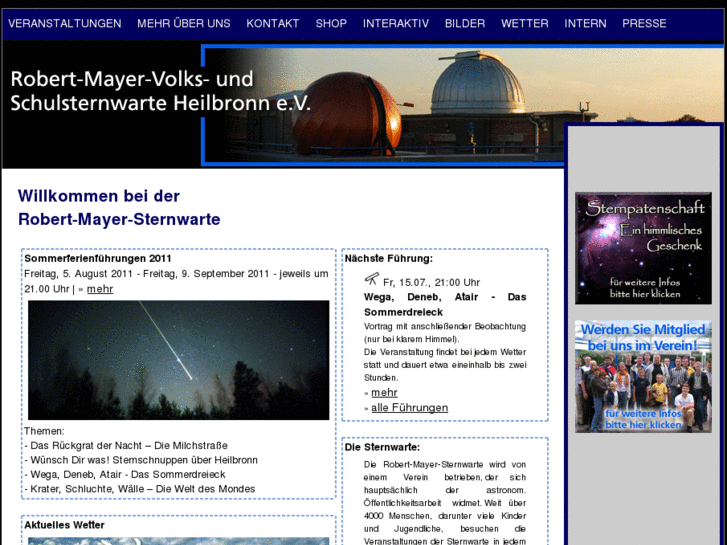Select the INTERAKTIV menu item
Viewport: 727px width, 545px height.
point(396,24)
